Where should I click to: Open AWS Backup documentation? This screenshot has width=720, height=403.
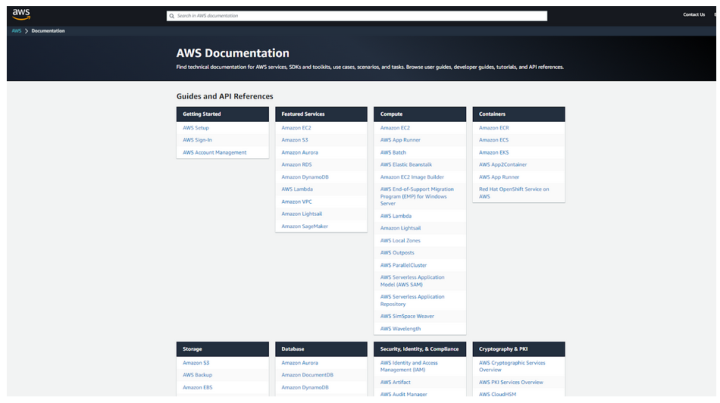click(x=197, y=375)
